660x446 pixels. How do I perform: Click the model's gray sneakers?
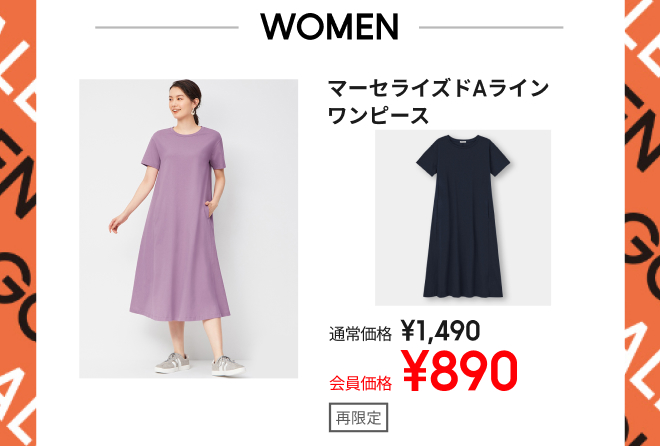coord(200,364)
